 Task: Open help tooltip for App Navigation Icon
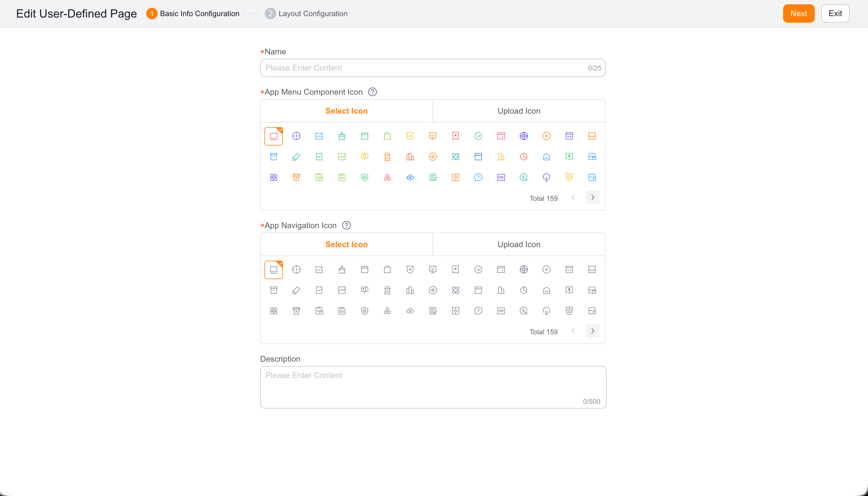tap(347, 226)
